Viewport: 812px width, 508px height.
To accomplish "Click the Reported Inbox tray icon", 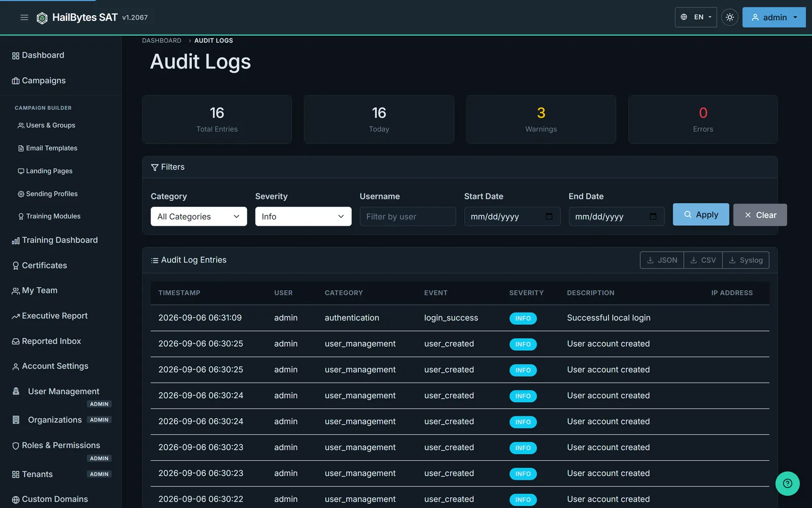I will point(16,341).
